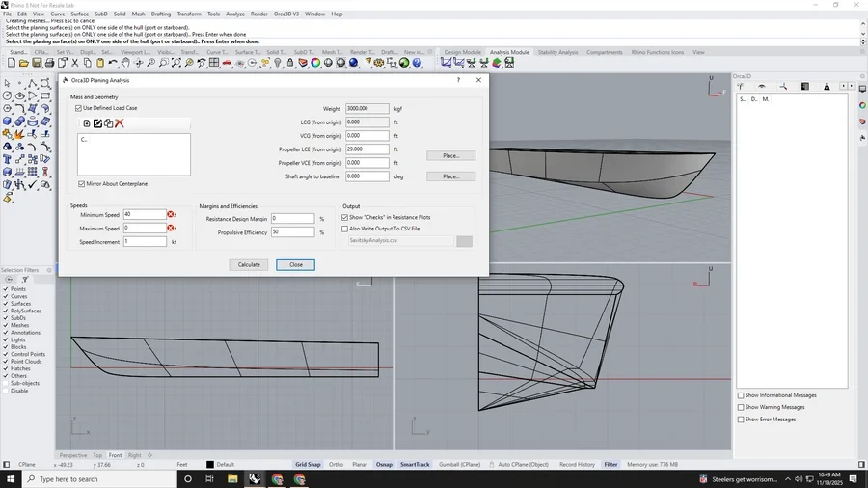The width and height of the screenshot is (868, 488).
Task: Click Place button for Shaft angle
Action: click(x=450, y=176)
